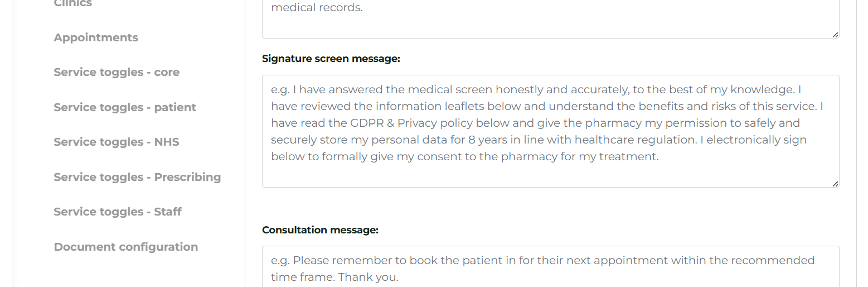The width and height of the screenshot is (868, 287).
Task: Open Service toggles - NHS
Action: click(x=117, y=142)
